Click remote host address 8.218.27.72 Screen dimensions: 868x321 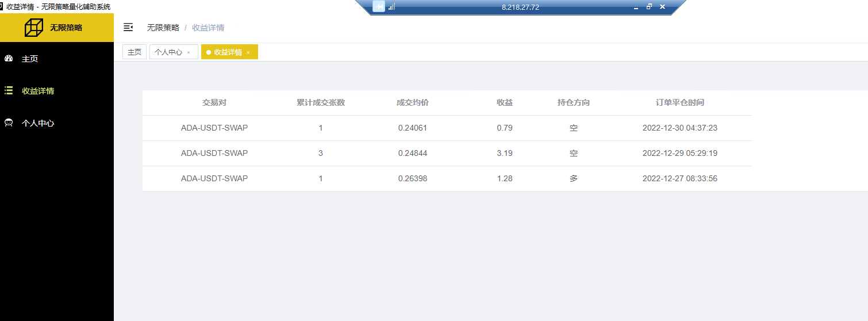click(x=520, y=7)
